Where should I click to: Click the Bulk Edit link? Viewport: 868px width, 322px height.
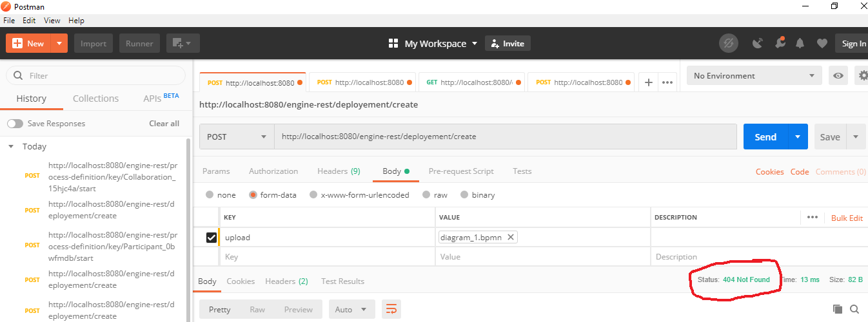point(847,218)
